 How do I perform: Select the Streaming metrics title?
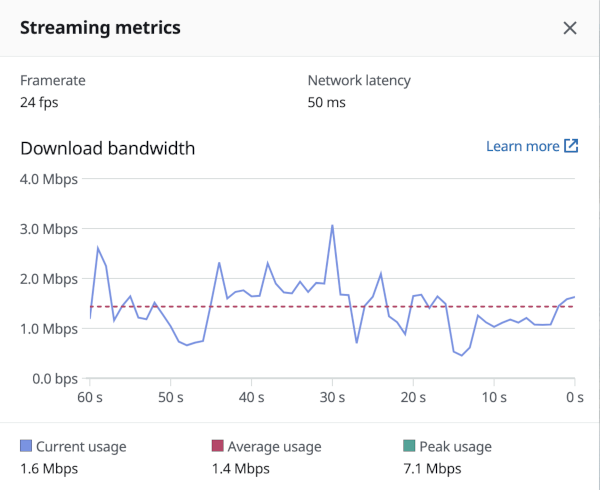tap(101, 27)
